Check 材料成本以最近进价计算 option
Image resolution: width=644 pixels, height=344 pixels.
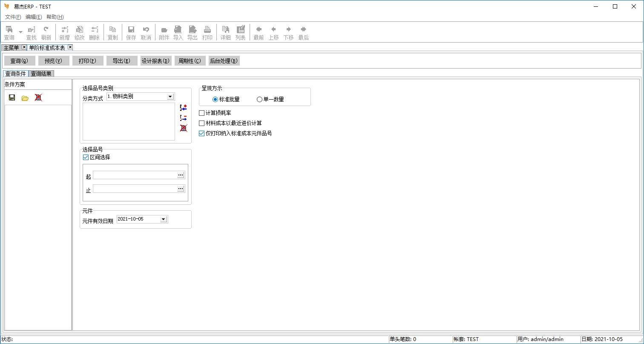202,123
